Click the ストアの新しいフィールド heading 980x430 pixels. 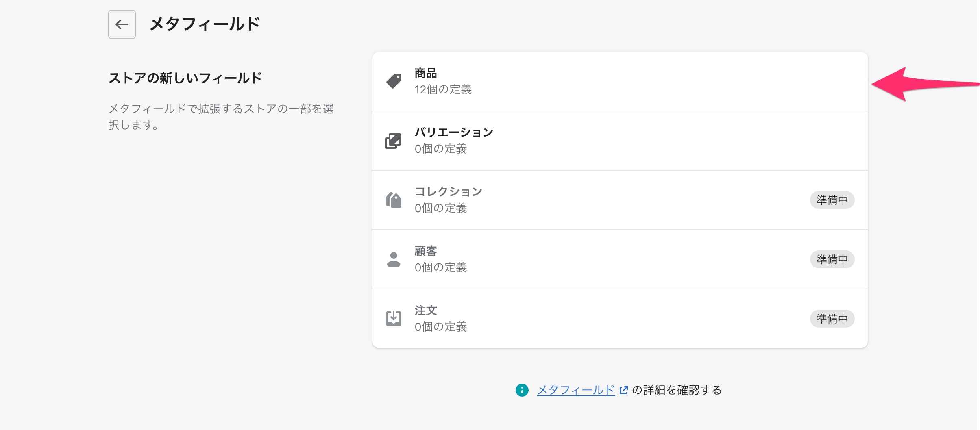click(x=185, y=78)
